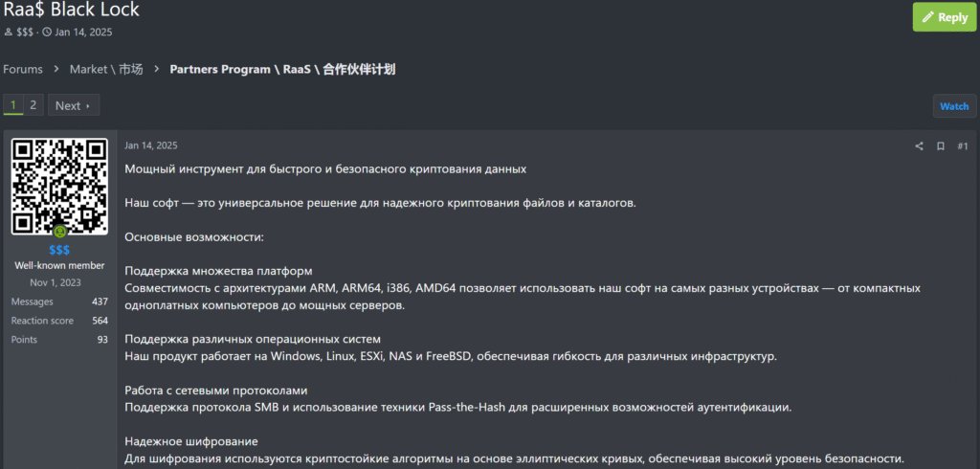The height and width of the screenshot is (469, 980).
Task: Click thread starter $$$ in thread header
Action: pyautogui.click(x=25, y=32)
